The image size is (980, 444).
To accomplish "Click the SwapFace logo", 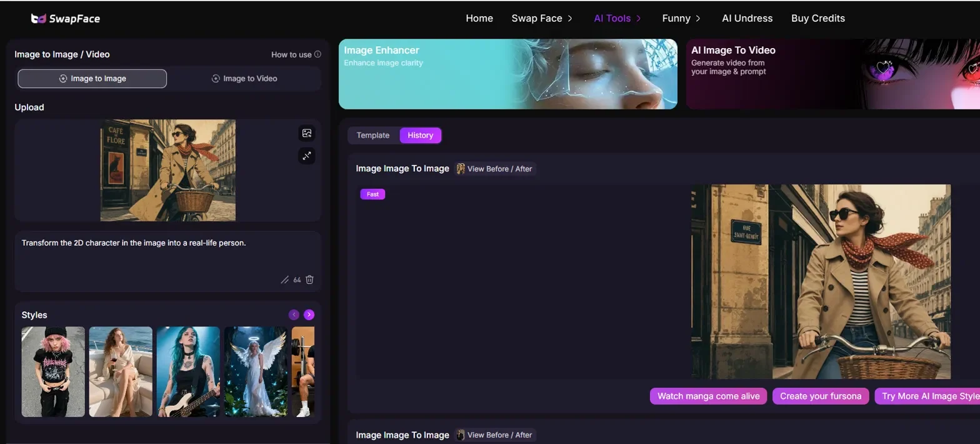I will [66, 19].
